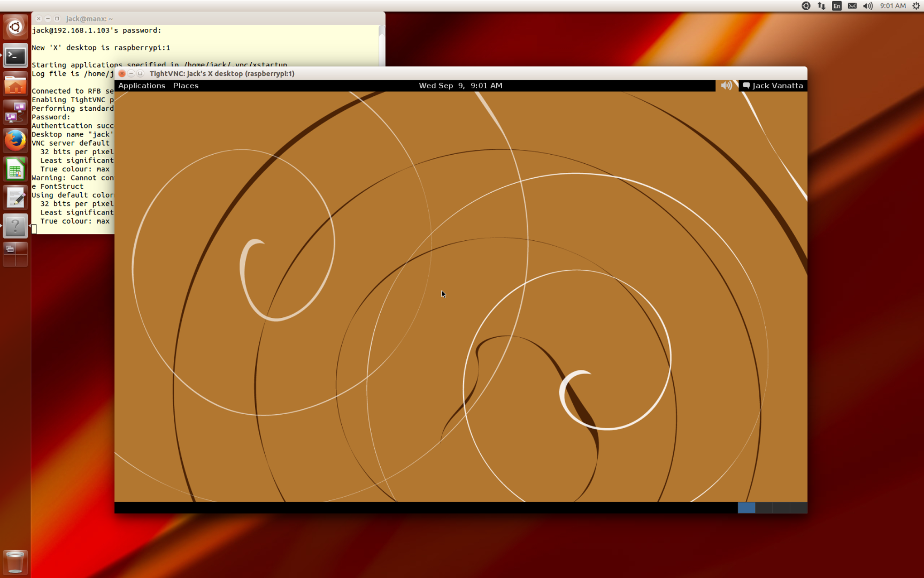The image size is (924, 578).
Task: Close the jack@manx terminal window
Action: (x=38, y=18)
